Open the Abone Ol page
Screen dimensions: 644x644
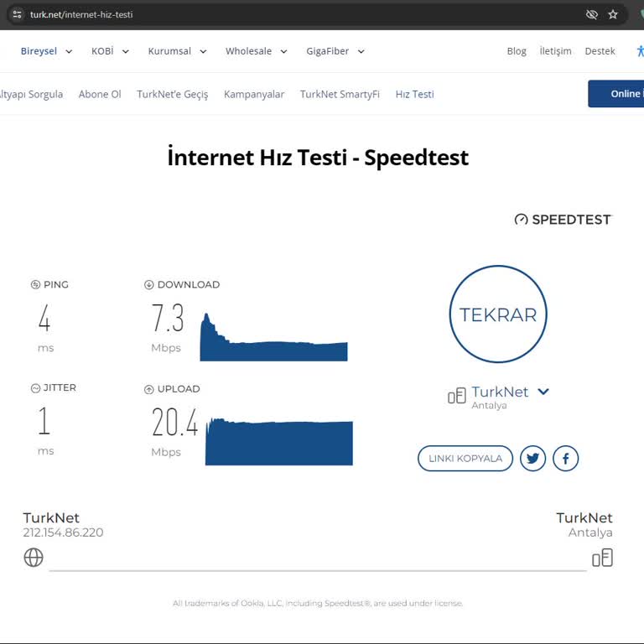point(100,95)
